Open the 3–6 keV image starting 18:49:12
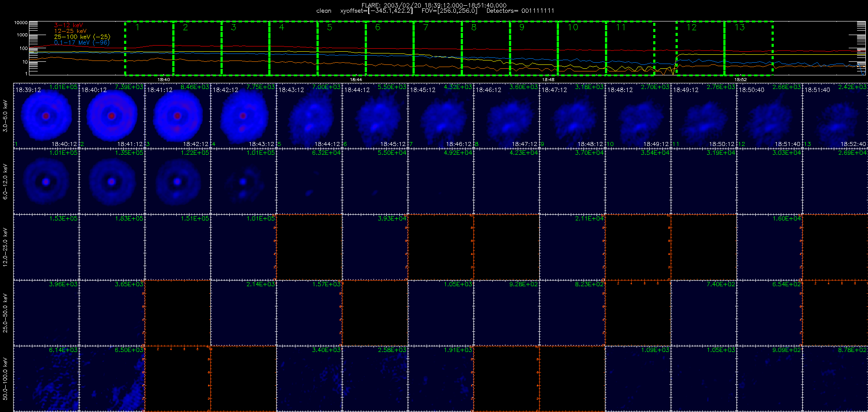 coord(704,116)
